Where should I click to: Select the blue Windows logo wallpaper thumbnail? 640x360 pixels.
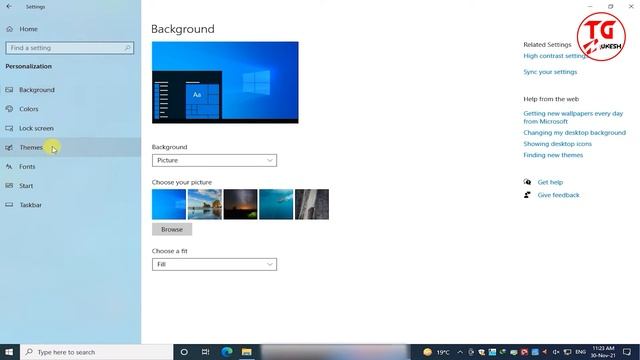point(169,204)
